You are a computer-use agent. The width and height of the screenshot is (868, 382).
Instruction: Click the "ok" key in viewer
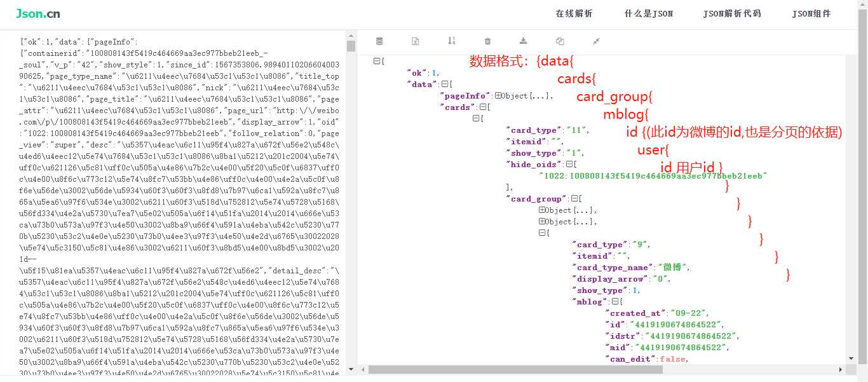(416, 73)
